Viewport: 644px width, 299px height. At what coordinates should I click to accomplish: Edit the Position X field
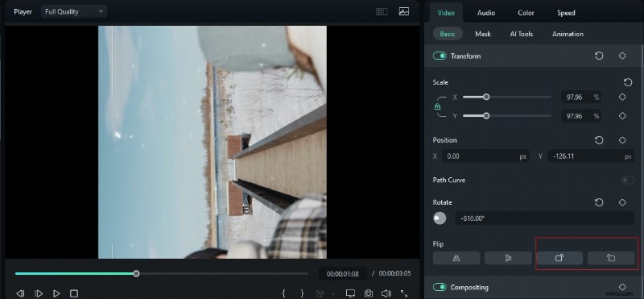pyautogui.click(x=485, y=156)
